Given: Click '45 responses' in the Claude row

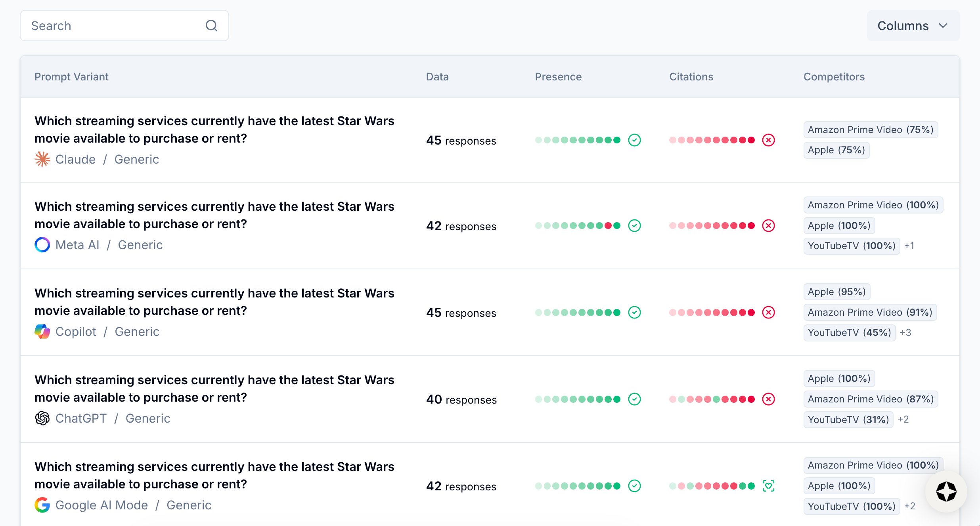Looking at the screenshot, I should 461,141.
